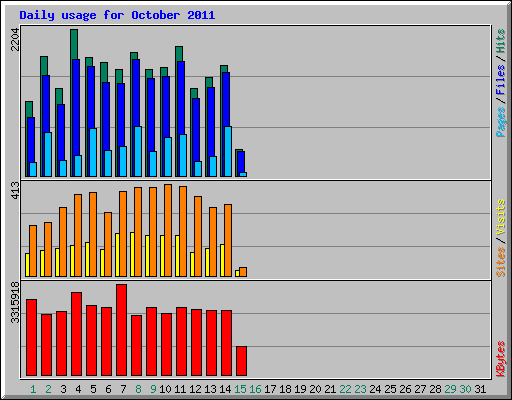
Task: Click day label 8 on the x-axis
Action: click(138, 389)
